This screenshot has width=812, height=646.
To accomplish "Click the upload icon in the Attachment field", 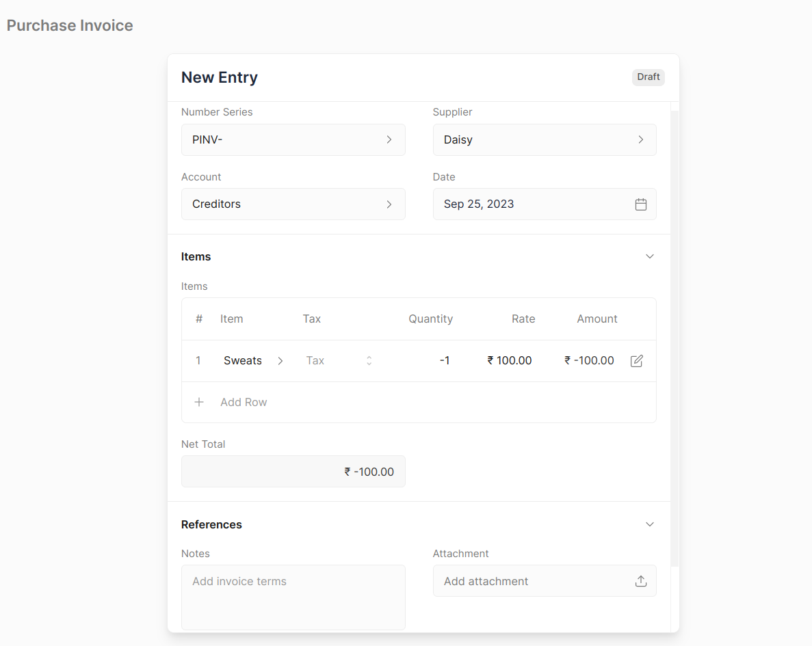I will point(640,580).
